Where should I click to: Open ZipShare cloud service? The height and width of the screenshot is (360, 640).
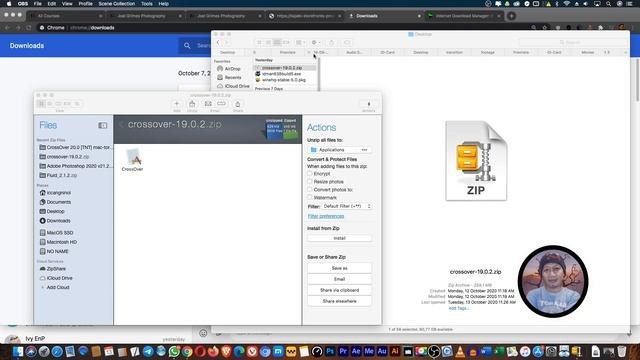click(x=53, y=269)
